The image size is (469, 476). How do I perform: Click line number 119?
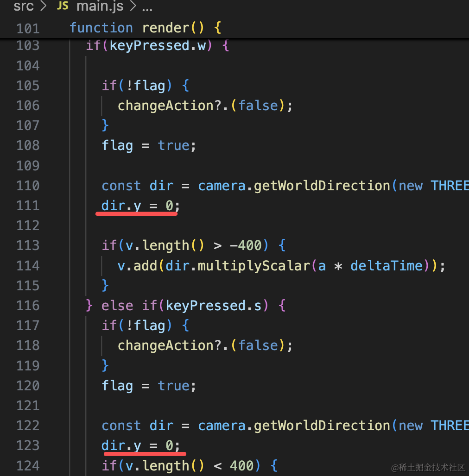pyautogui.click(x=28, y=365)
